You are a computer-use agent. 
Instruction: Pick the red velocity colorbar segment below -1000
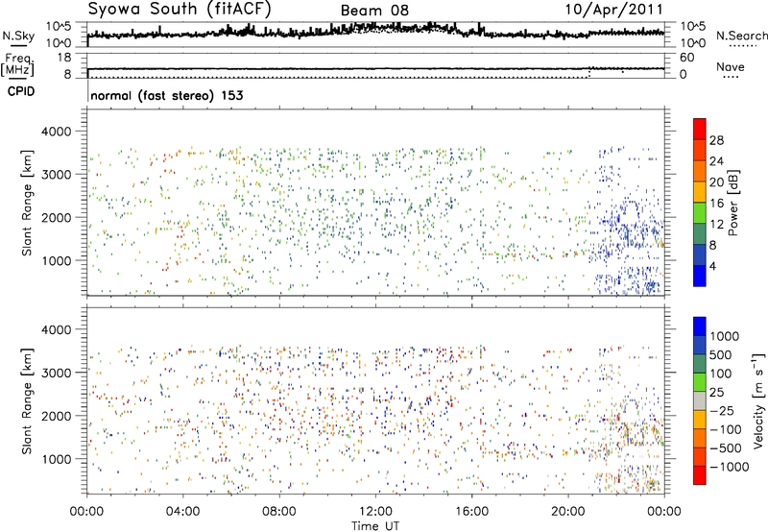[700, 475]
